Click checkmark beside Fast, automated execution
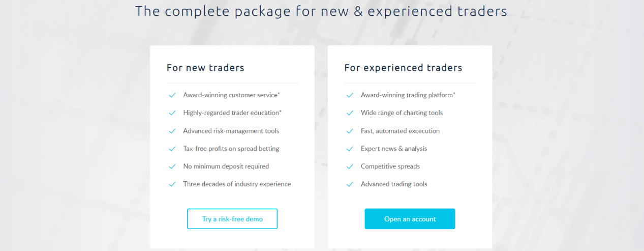Screen dimensions: 644x251 350,131
